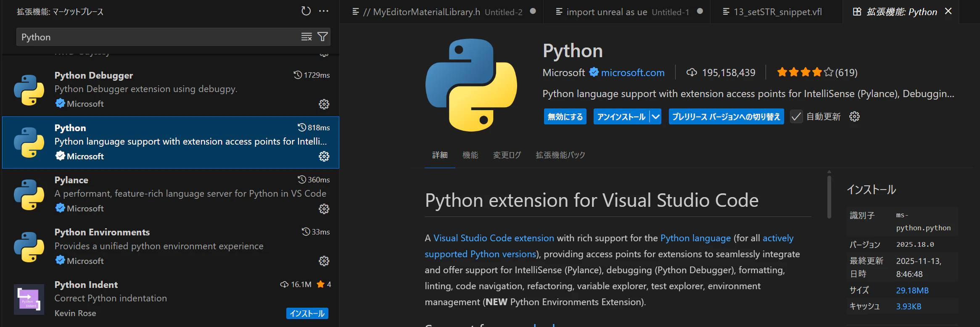The width and height of the screenshot is (980, 327).
Task: Click the extension details vertical scrollbar
Action: (829, 197)
